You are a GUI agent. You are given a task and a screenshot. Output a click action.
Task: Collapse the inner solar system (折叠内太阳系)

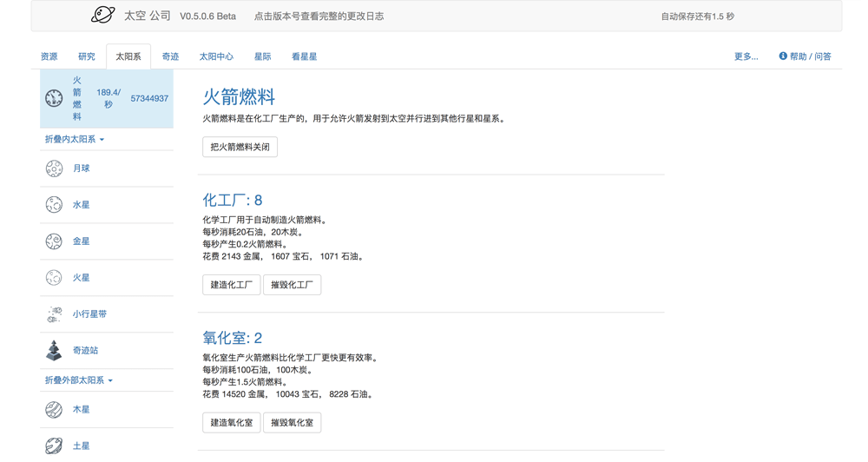click(75, 139)
